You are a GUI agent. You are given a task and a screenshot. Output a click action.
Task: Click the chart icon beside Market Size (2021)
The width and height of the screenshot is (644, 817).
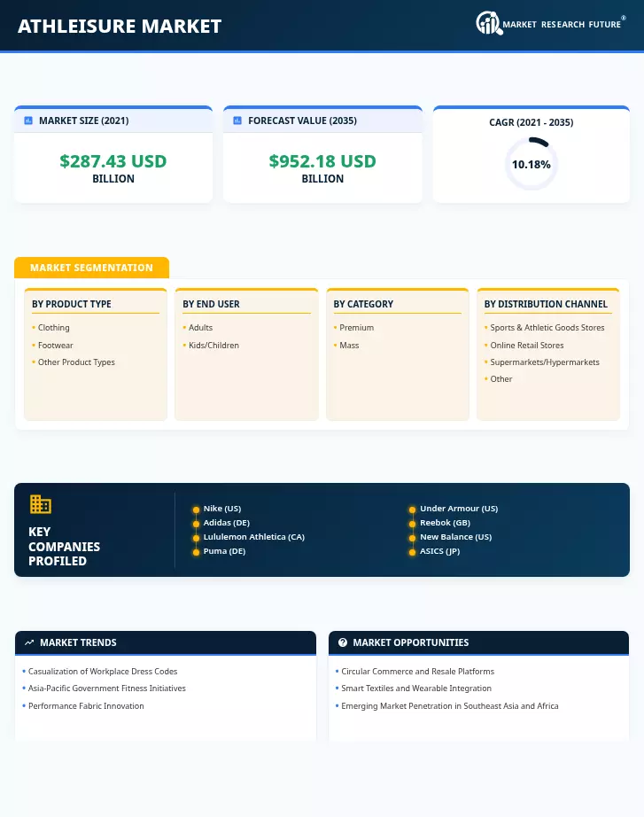(x=28, y=121)
